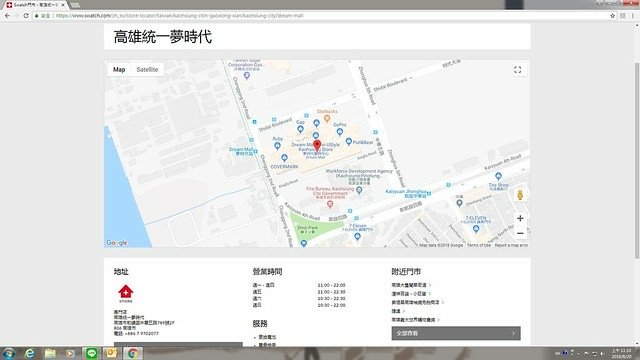Open the Chrome three-dot menu
The height and width of the screenshot is (360, 640).
(633, 16)
